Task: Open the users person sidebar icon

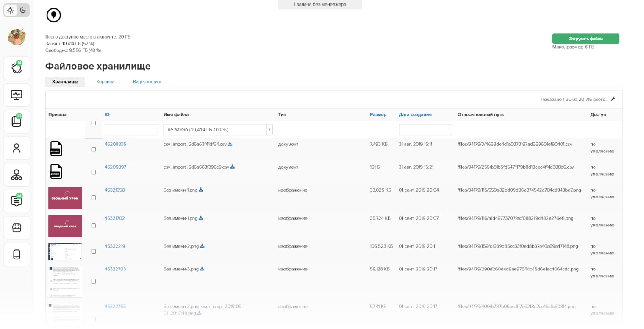Action: (x=17, y=148)
